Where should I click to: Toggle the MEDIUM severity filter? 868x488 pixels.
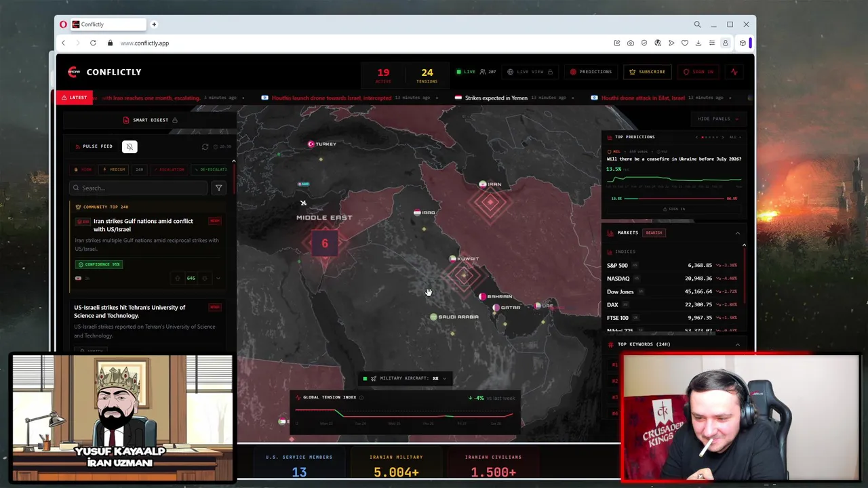(114, 169)
